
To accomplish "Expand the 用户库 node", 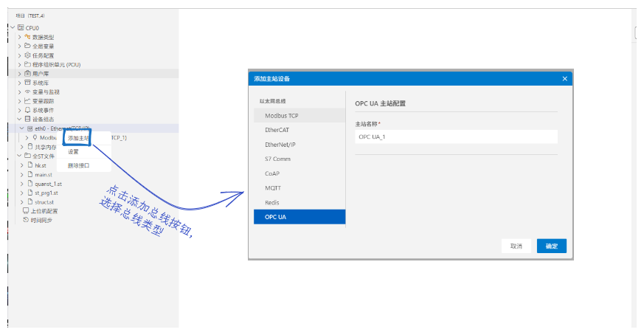I will [x=19, y=74].
